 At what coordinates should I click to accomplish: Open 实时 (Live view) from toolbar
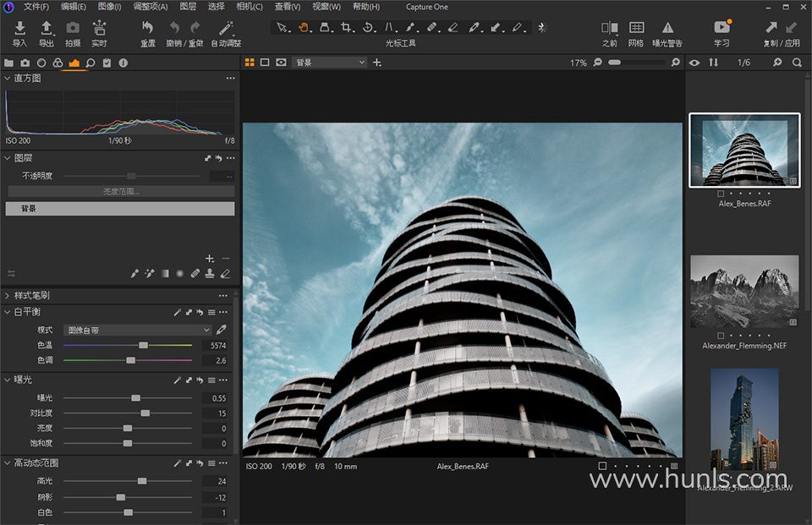pyautogui.click(x=99, y=28)
